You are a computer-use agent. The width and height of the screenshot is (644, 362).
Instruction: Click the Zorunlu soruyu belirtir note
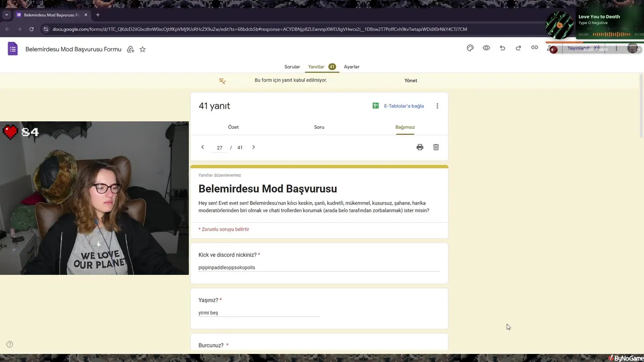coord(224,229)
